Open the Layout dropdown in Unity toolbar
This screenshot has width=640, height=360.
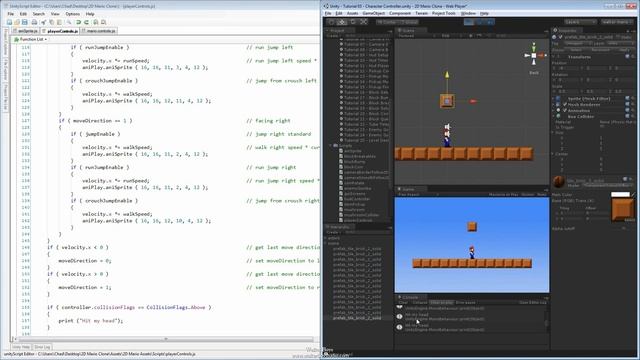[617, 22]
